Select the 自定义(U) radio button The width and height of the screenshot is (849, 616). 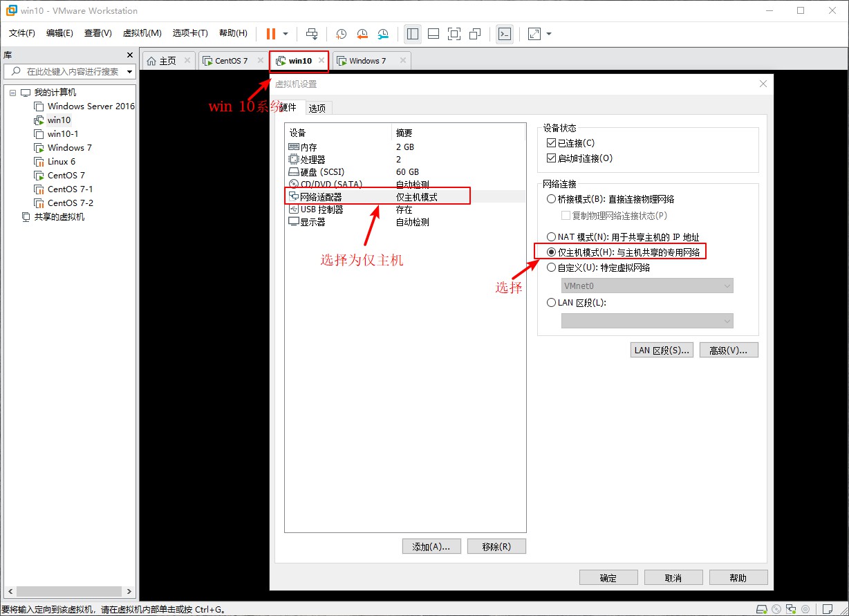tap(551, 268)
